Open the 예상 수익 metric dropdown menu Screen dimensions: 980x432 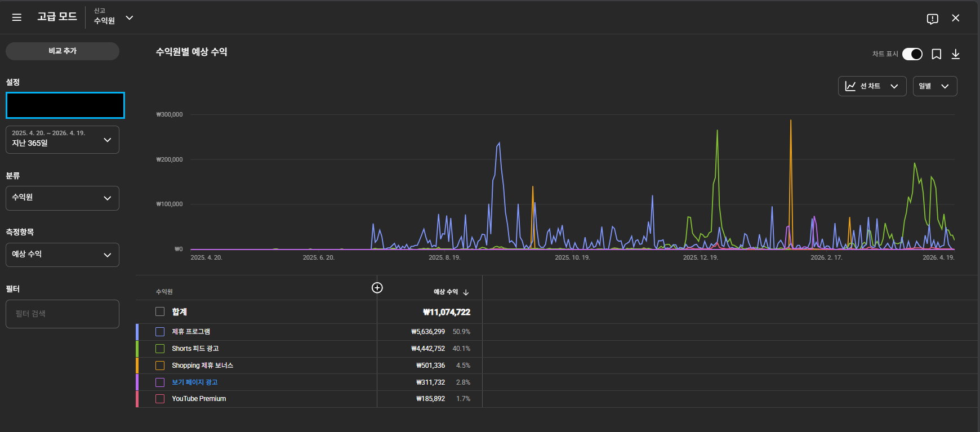[x=63, y=255]
